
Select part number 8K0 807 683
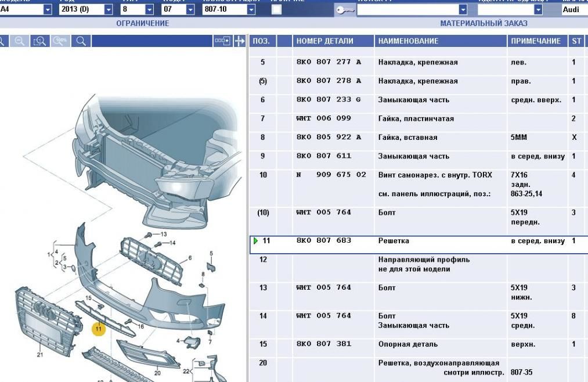(324, 240)
